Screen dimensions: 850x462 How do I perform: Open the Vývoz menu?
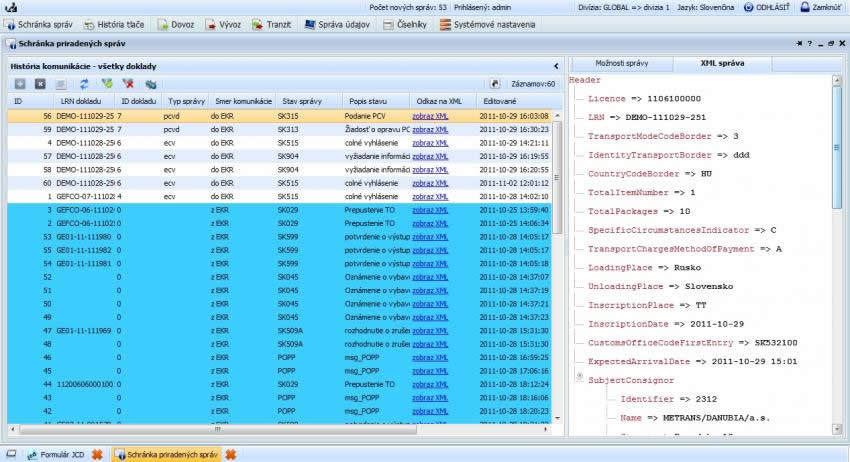(x=223, y=25)
